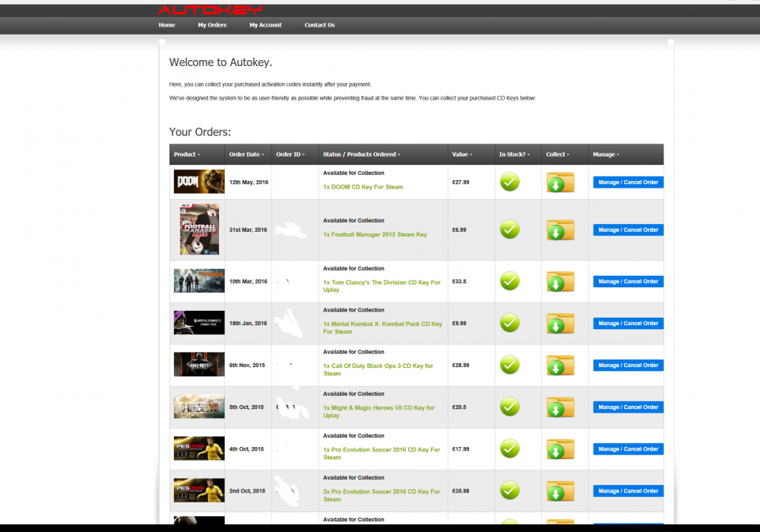Select the date 12th May, 2016
The height and width of the screenshot is (532, 760).
(249, 182)
